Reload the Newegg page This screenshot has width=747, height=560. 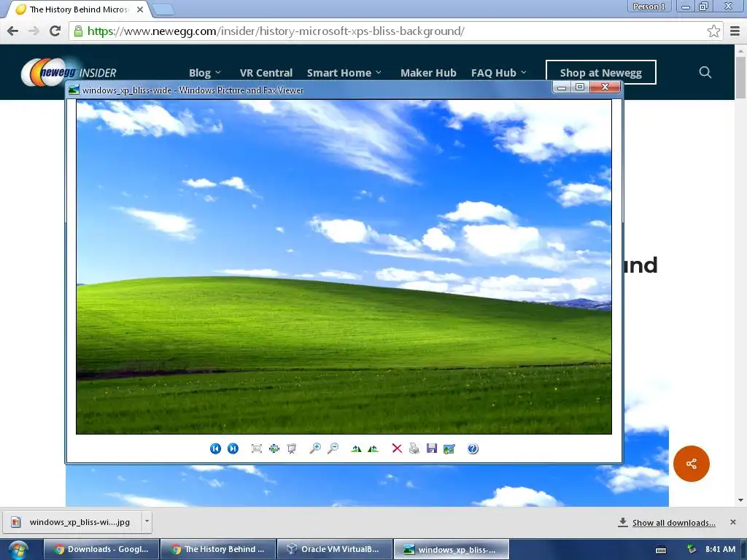55,31
